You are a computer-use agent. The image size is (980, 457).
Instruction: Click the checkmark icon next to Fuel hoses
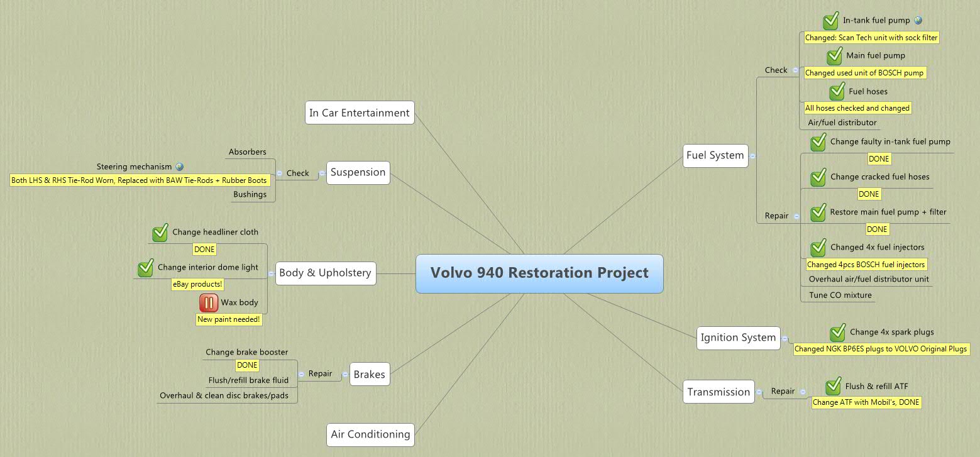point(837,91)
